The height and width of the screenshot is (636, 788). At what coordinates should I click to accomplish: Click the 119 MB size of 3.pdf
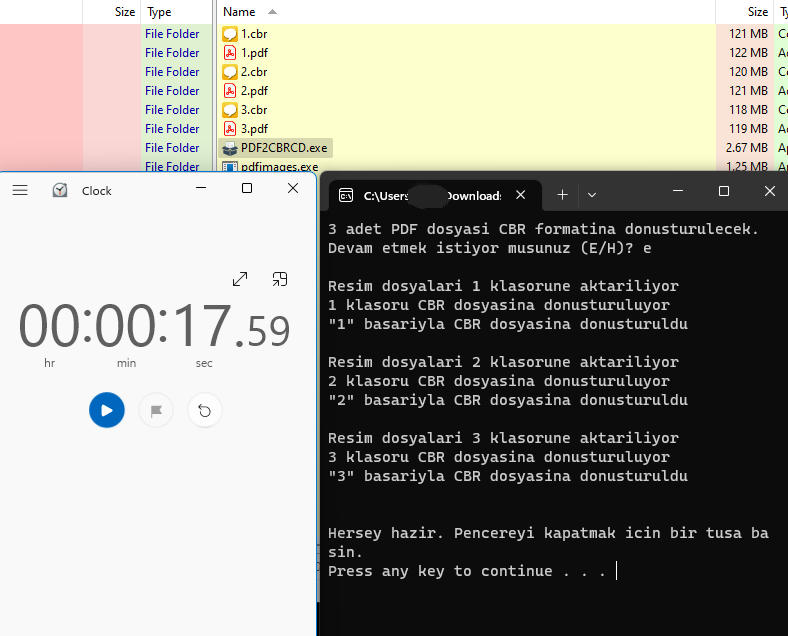(748, 129)
